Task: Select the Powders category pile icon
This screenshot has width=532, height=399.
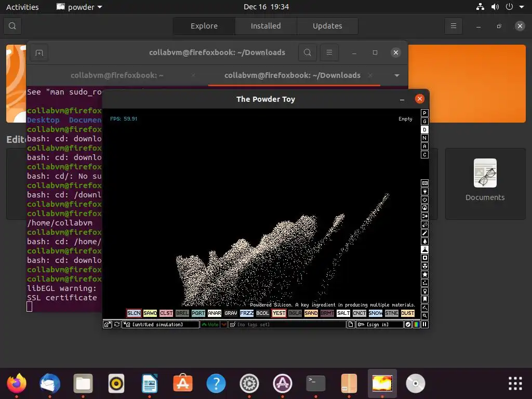Action: coord(424,250)
